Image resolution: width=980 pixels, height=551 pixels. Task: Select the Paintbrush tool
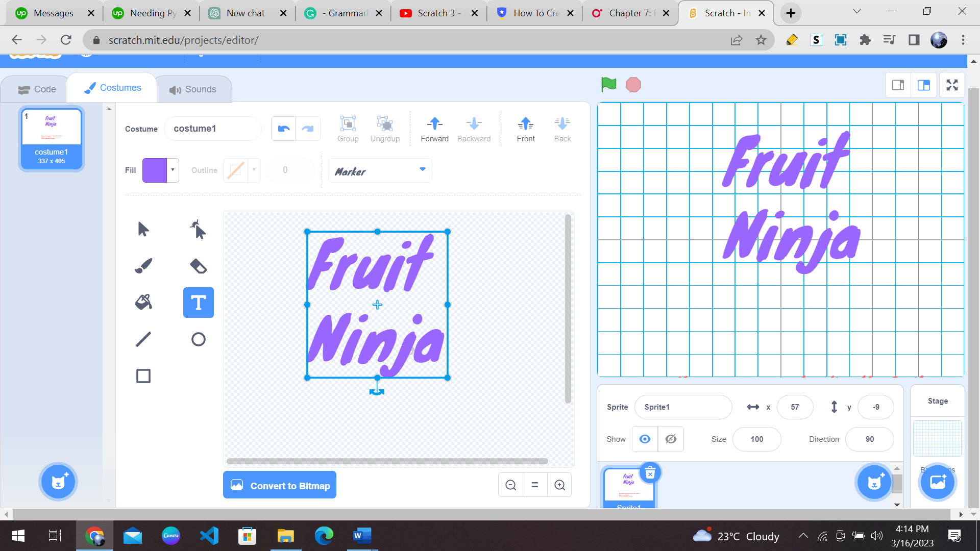click(143, 266)
